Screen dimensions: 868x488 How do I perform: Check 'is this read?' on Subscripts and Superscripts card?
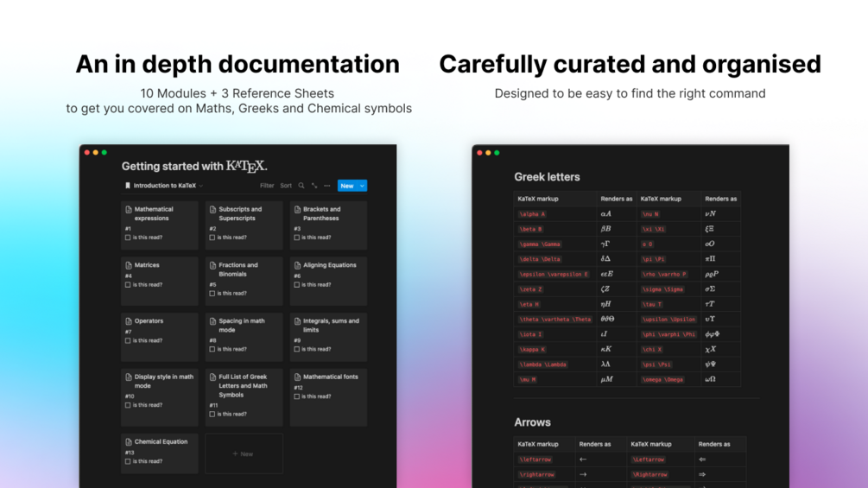[212, 238]
